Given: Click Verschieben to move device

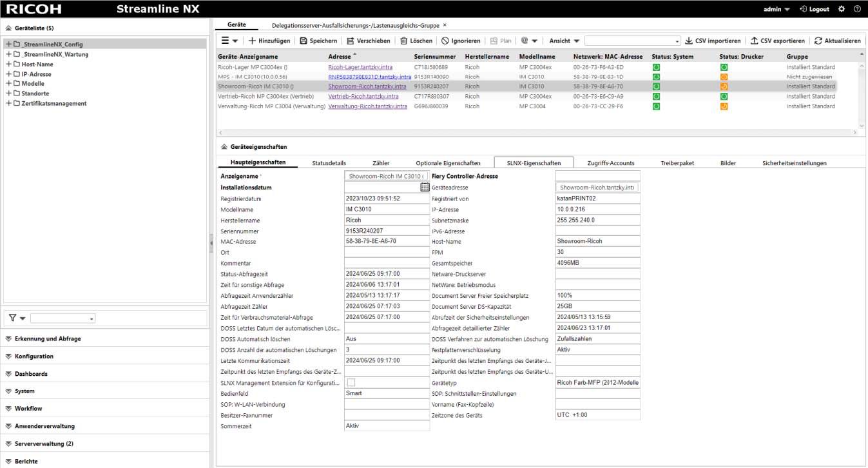Looking at the screenshot, I should pyautogui.click(x=368, y=41).
